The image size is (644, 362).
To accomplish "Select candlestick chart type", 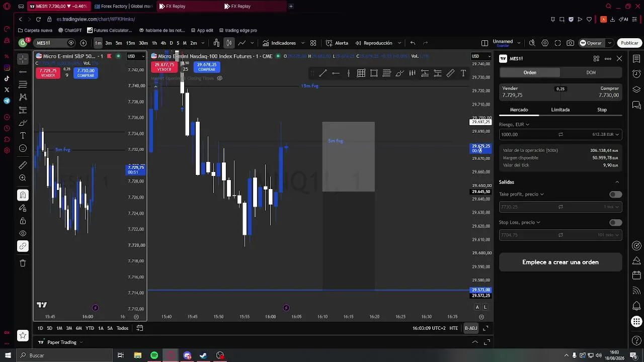I will coord(229,43).
